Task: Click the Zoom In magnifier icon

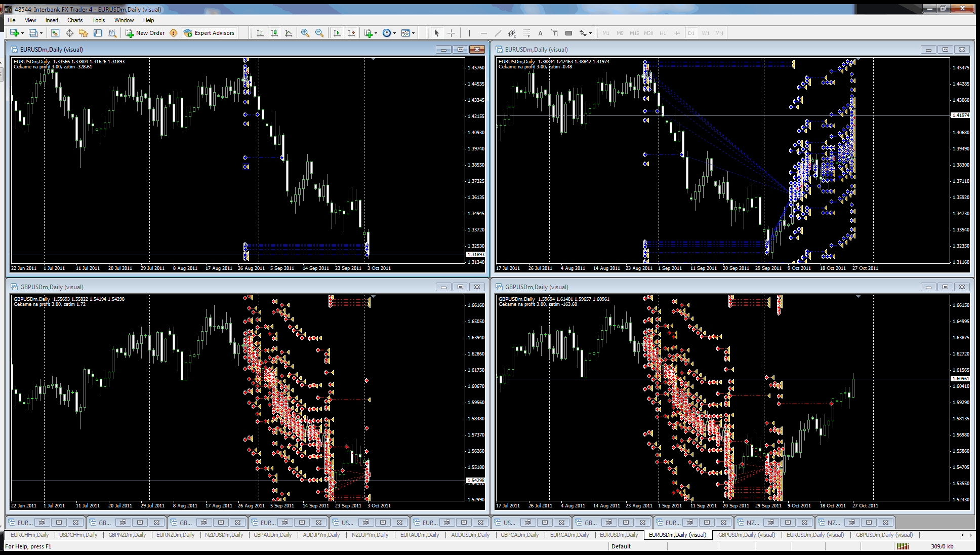Action: click(305, 33)
